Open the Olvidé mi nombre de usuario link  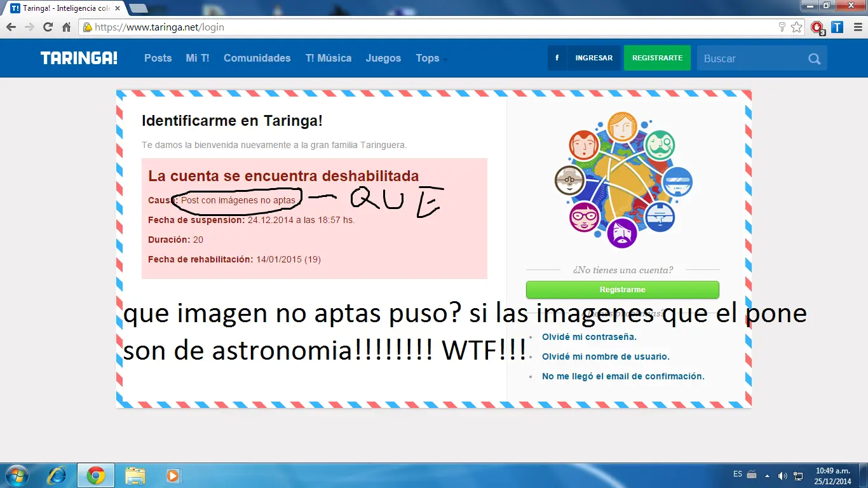[606, 356]
